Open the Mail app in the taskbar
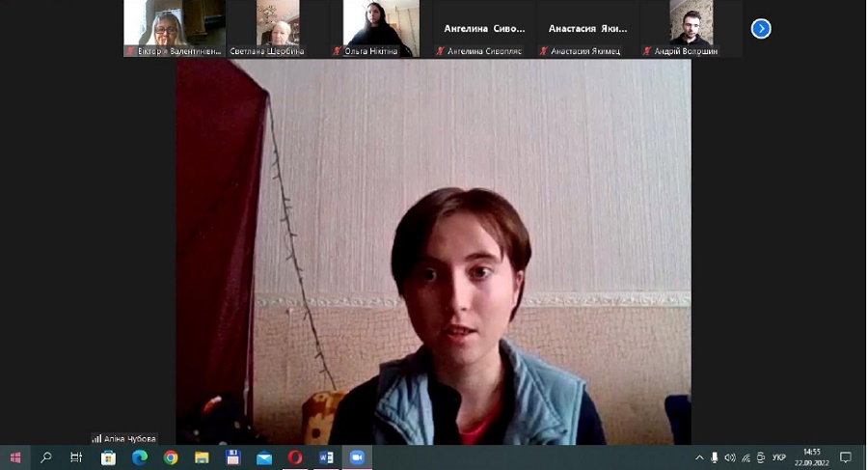This screenshot has height=470, width=868. pyautogui.click(x=263, y=457)
